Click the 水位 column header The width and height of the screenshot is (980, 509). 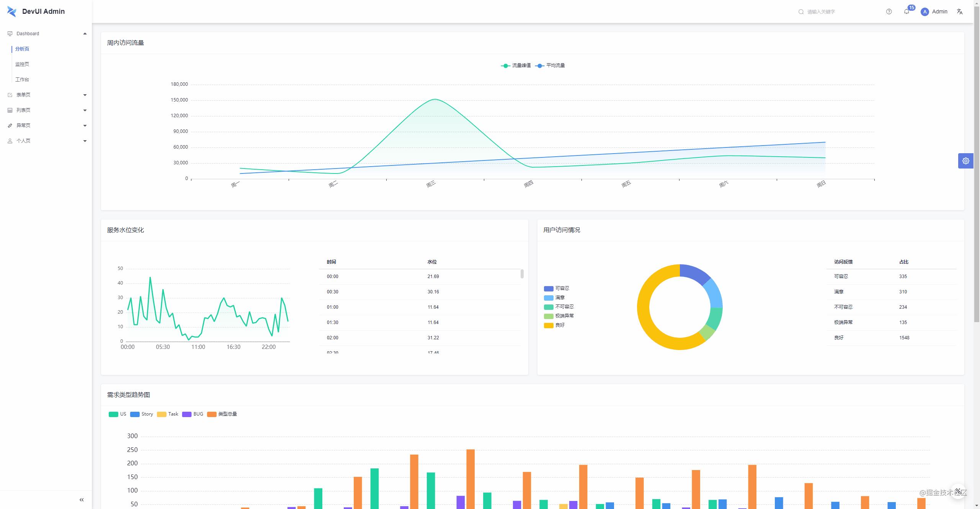click(x=432, y=262)
